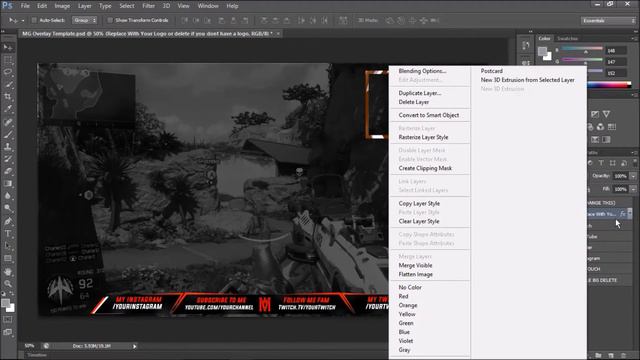This screenshot has width=640, height=360.
Task: Choose Flatten Image
Action: 416,274
